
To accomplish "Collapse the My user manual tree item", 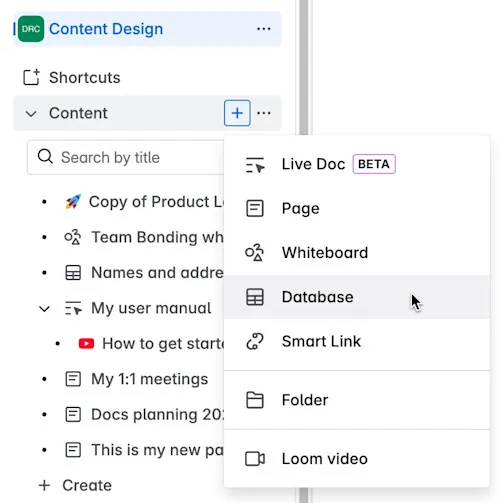I will click(x=44, y=309).
